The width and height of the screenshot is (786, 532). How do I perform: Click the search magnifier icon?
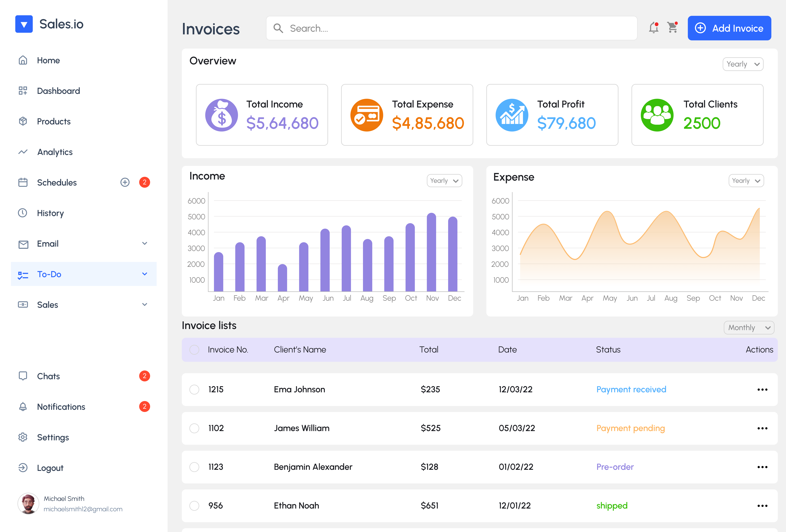(x=278, y=28)
